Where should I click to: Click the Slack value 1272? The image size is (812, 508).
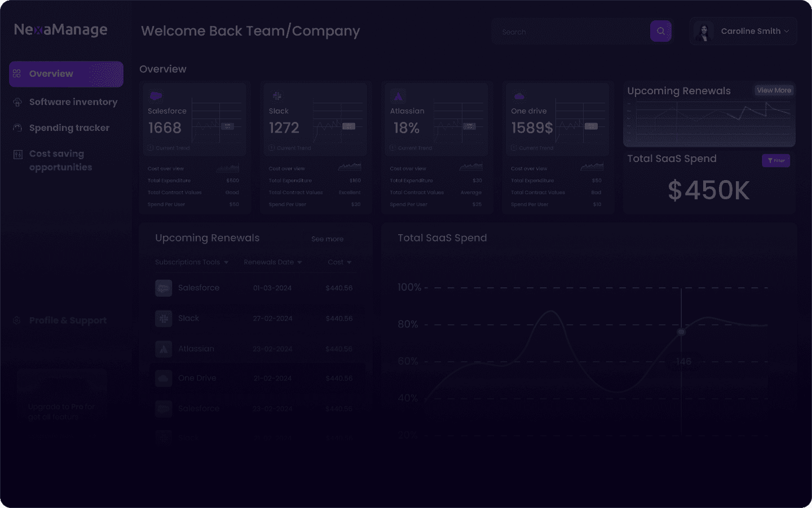pos(284,128)
